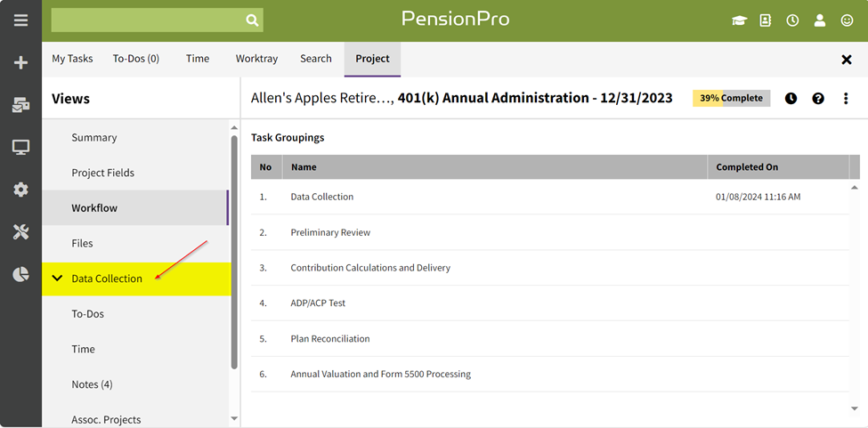Screen dimensions: 868x428
Task: Open the monitor/display sidebar icon
Action: (20, 147)
